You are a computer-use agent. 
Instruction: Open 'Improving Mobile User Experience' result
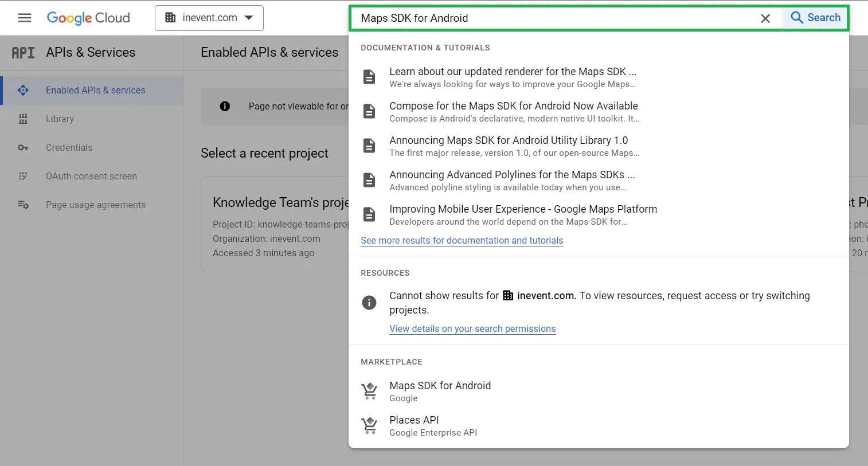click(x=599, y=214)
